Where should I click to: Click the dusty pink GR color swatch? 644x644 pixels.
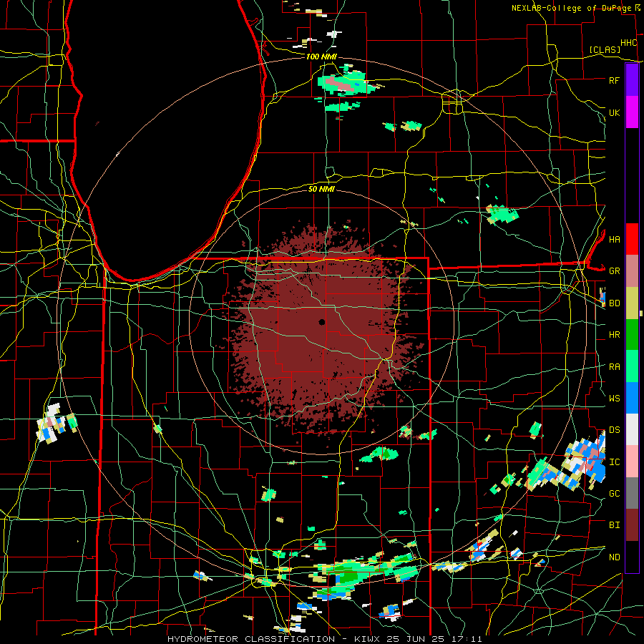(632, 270)
